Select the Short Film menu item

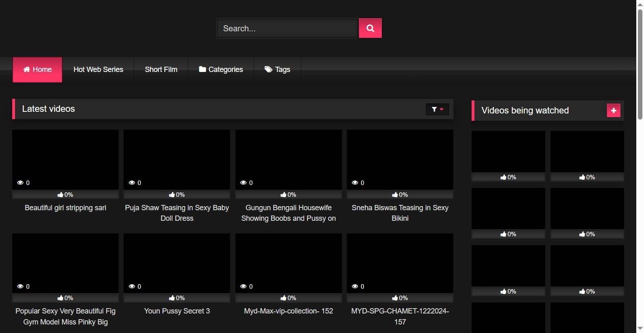point(161,70)
